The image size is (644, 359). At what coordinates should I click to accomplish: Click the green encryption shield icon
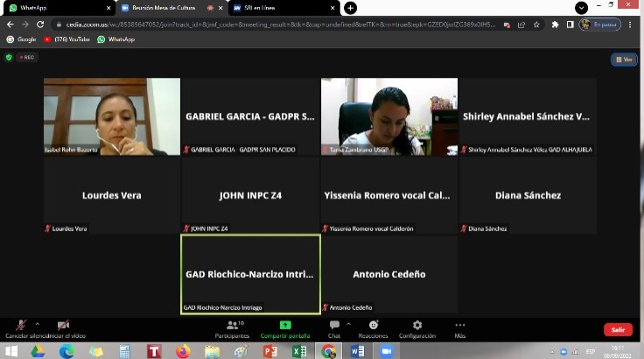click(x=9, y=57)
